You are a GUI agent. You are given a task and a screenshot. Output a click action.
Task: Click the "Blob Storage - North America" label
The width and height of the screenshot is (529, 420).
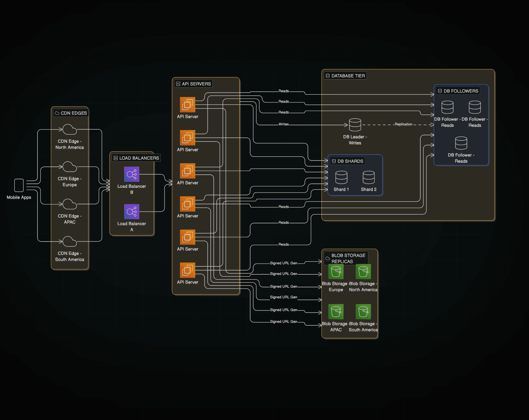pyautogui.click(x=363, y=287)
